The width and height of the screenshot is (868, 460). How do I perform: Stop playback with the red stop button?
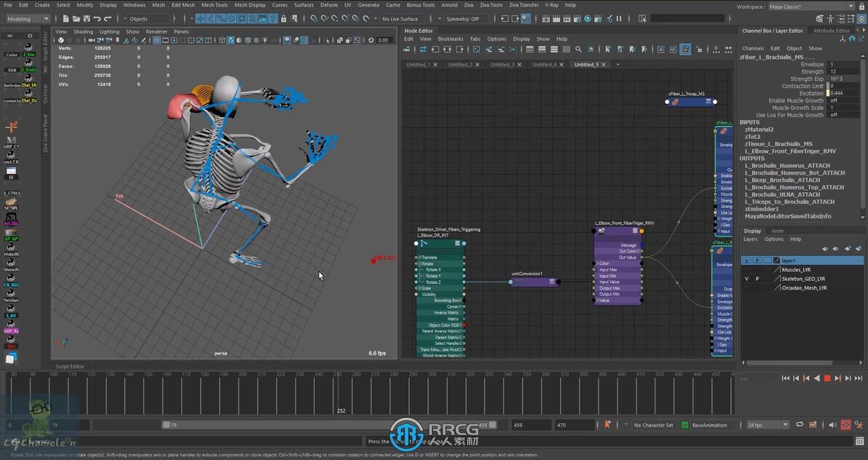pos(827,378)
